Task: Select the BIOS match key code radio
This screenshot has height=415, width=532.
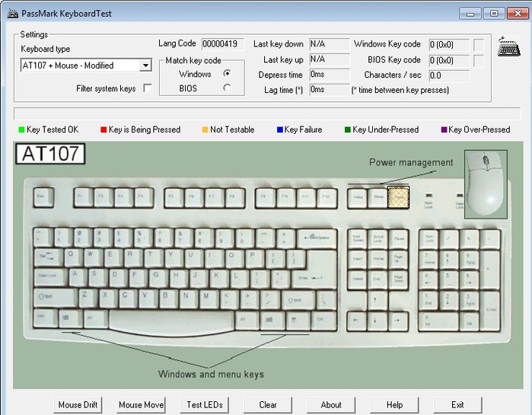Action: click(227, 88)
